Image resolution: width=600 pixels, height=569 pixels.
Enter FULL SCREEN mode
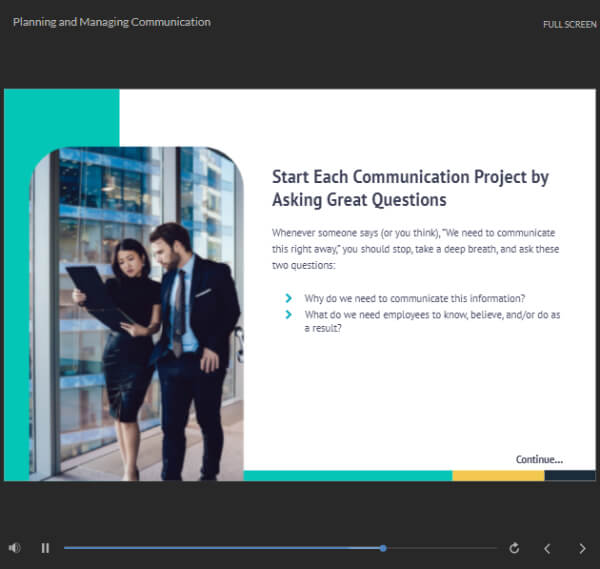click(569, 24)
